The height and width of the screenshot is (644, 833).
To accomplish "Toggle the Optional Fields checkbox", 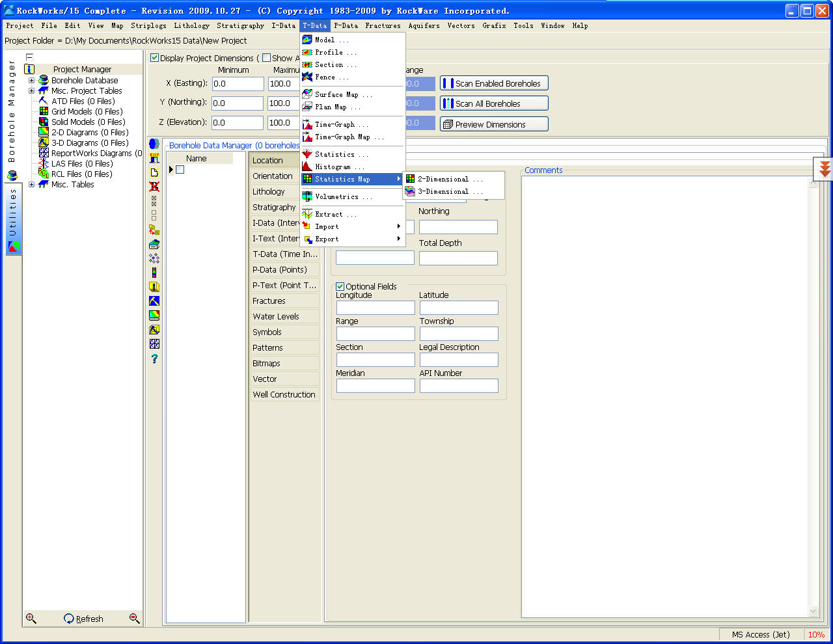I will [x=340, y=286].
